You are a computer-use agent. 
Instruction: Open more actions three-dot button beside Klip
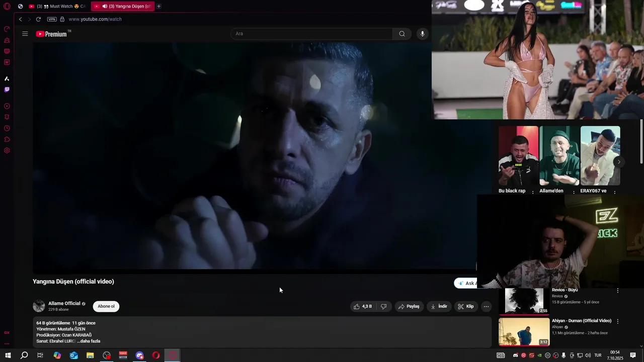coord(486,306)
